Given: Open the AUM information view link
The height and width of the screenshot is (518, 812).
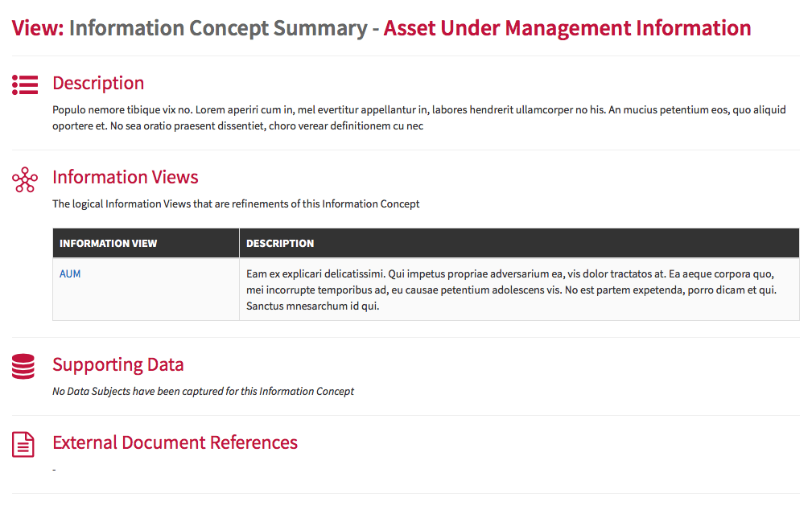Looking at the screenshot, I should pyautogui.click(x=70, y=273).
